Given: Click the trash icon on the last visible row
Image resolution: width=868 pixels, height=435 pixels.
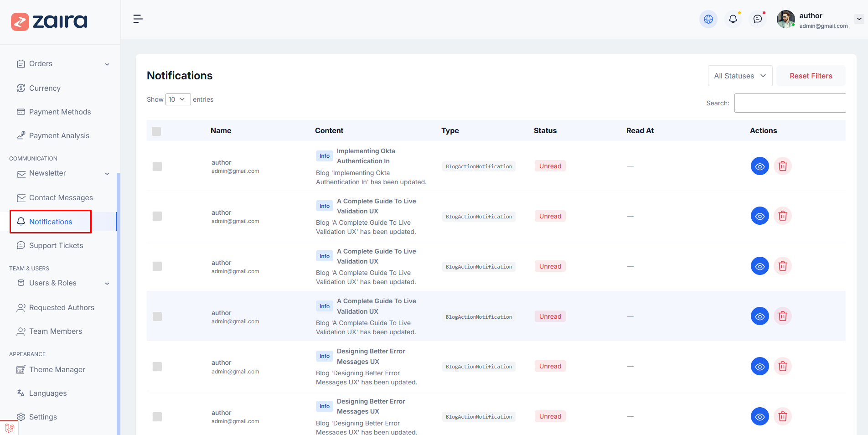Looking at the screenshot, I should click(782, 416).
